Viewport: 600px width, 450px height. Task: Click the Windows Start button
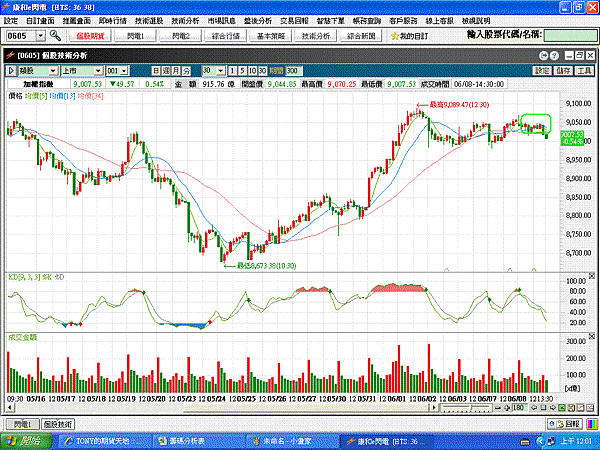point(27,442)
